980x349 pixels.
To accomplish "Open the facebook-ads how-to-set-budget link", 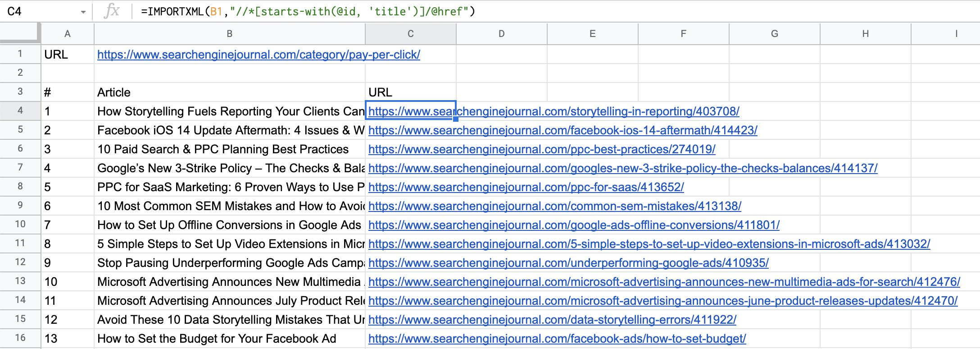I will [557, 339].
